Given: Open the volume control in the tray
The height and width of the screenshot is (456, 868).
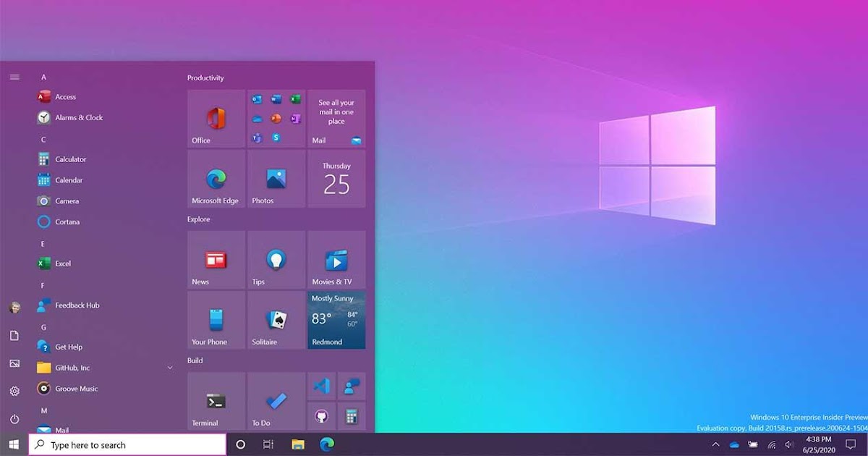Looking at the screenshot, I should [x=788, y=444].
